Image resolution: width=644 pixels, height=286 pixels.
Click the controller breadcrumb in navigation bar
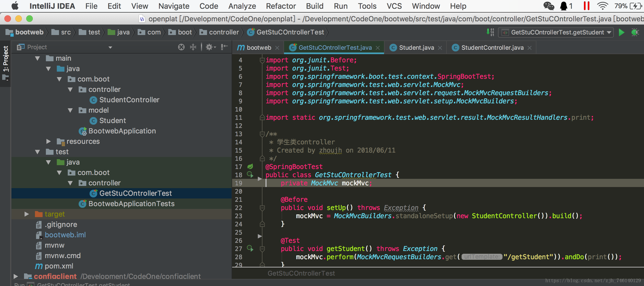tap(219, 32)
